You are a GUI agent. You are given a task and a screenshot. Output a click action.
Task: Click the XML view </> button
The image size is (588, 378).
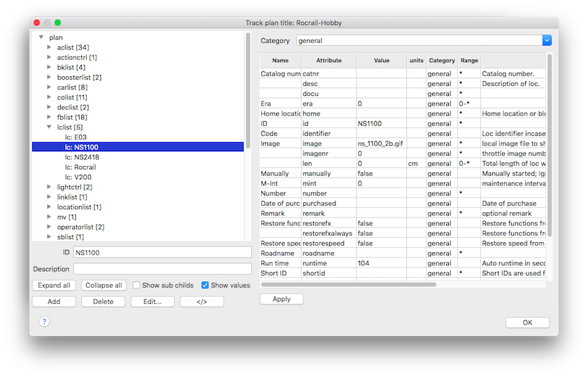pyautogui.click(x=201, y=302)
